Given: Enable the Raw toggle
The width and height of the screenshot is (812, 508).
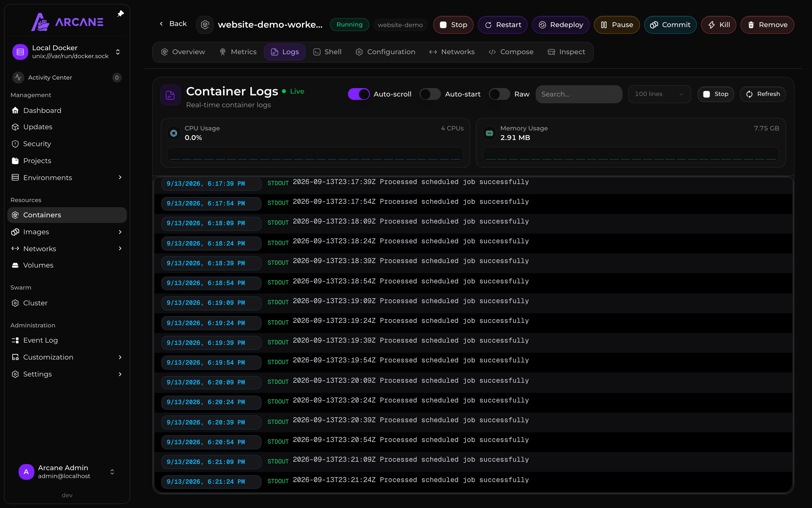Looking at the screenshot, I should click(499, 95).
